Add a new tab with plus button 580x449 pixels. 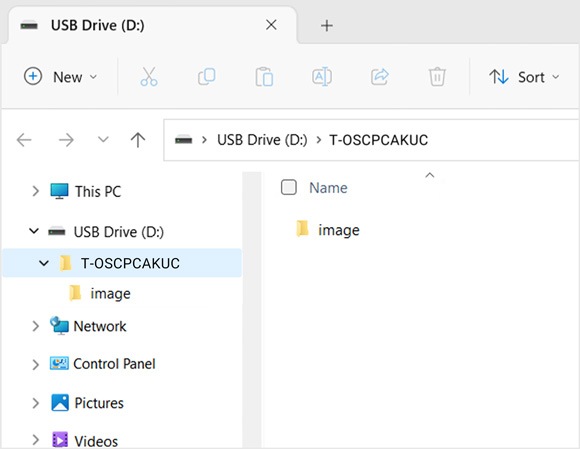tap(327, 26)
